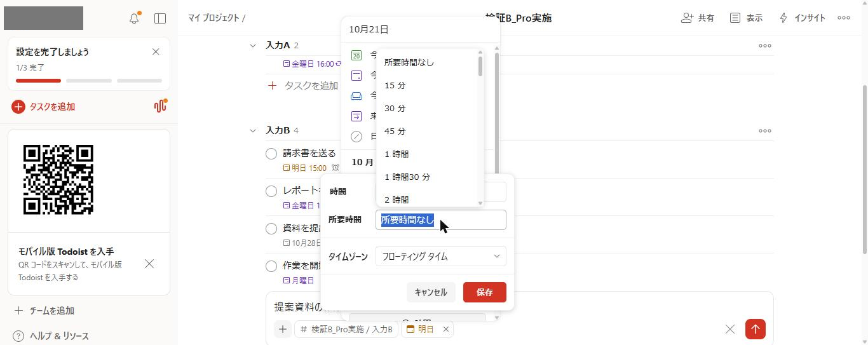Open 入力A section options menu

click(x=765, y=45)
